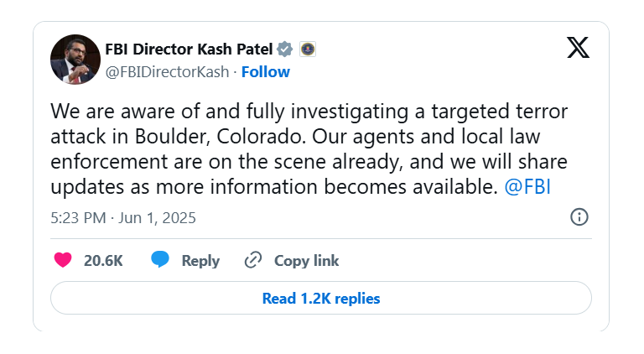This screenshot has height=354, width=644.
Task: Open Kash Patel's profile picture
Action: 75,60
